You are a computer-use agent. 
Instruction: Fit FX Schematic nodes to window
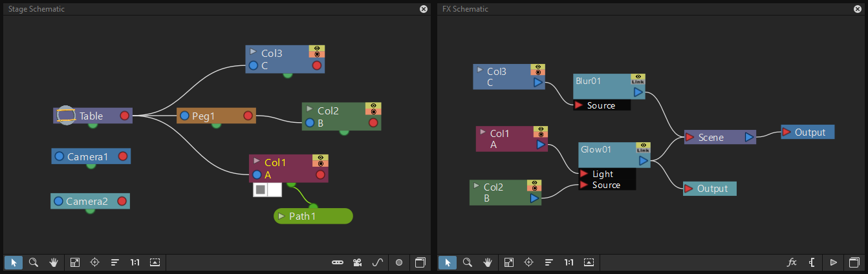pos(509,262)
